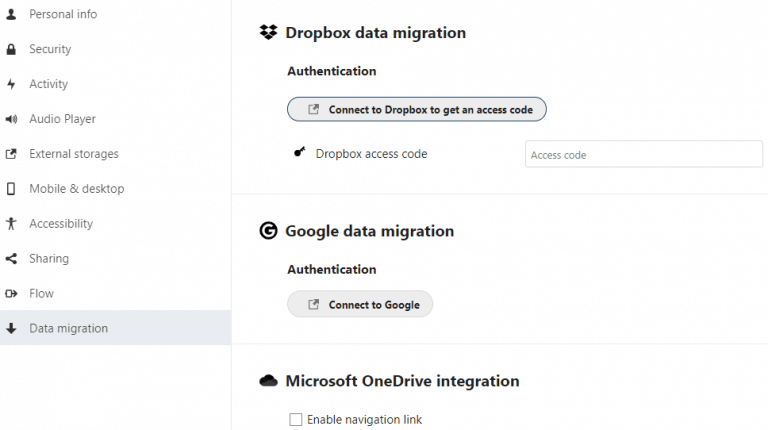Click the Sharing icon in sidebar
This screenshot has height=430, width=768.
point(11,259)
